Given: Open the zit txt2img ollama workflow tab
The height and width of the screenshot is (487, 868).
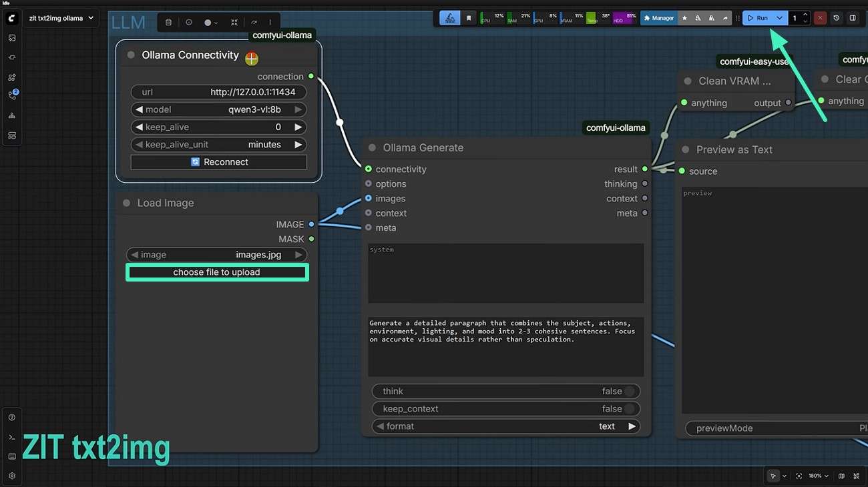Looking at the screenshot, I should click(x=61, y=18).
